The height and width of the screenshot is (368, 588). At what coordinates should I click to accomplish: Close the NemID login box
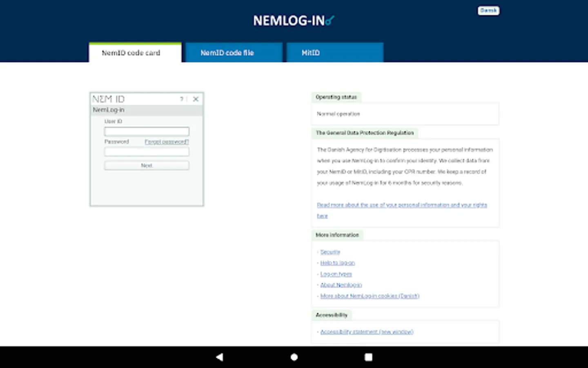[196, 99]
